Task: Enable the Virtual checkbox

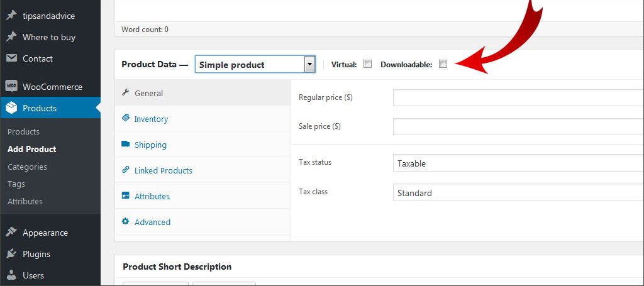Action: (368, 64)
